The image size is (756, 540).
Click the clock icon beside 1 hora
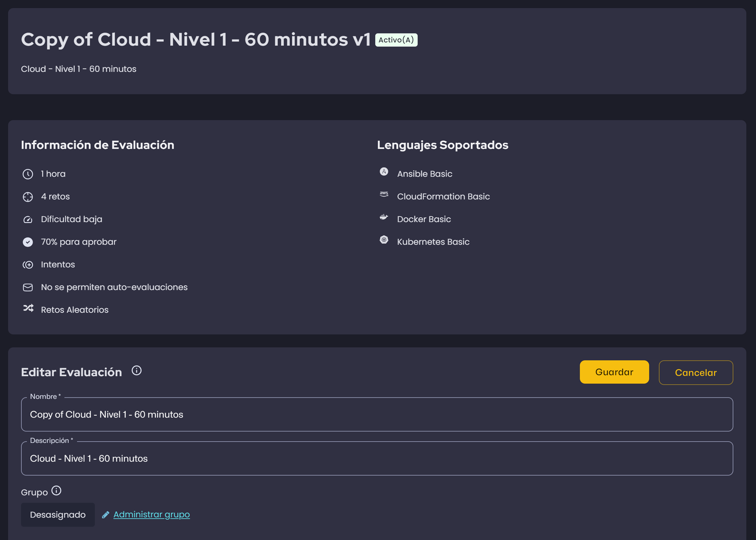pos(28,174)
